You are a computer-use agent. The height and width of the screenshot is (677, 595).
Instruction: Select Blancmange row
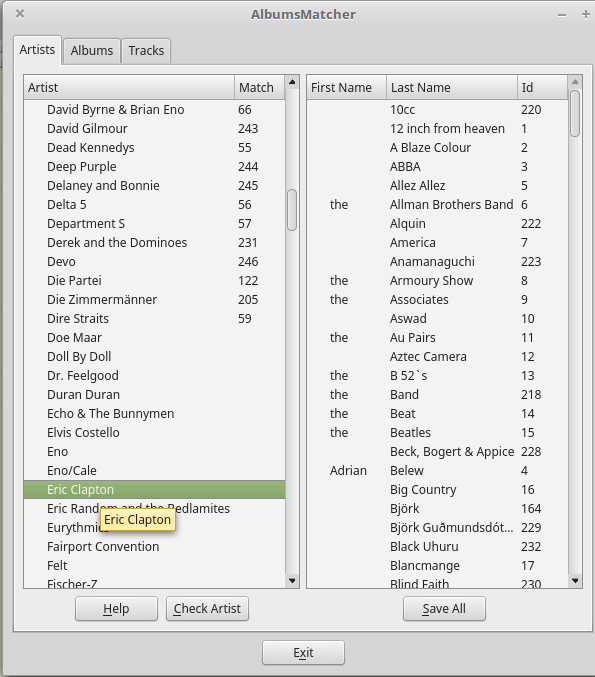(x=437, y=566)
